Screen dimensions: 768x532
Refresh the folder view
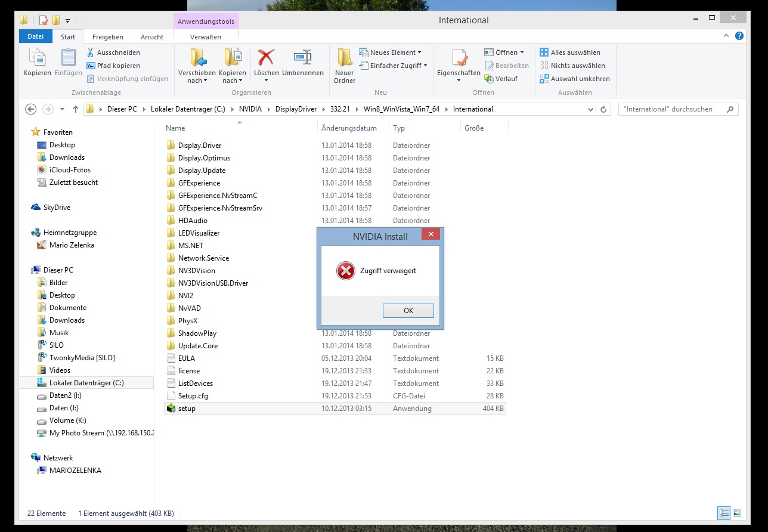[x=603, y=109]
